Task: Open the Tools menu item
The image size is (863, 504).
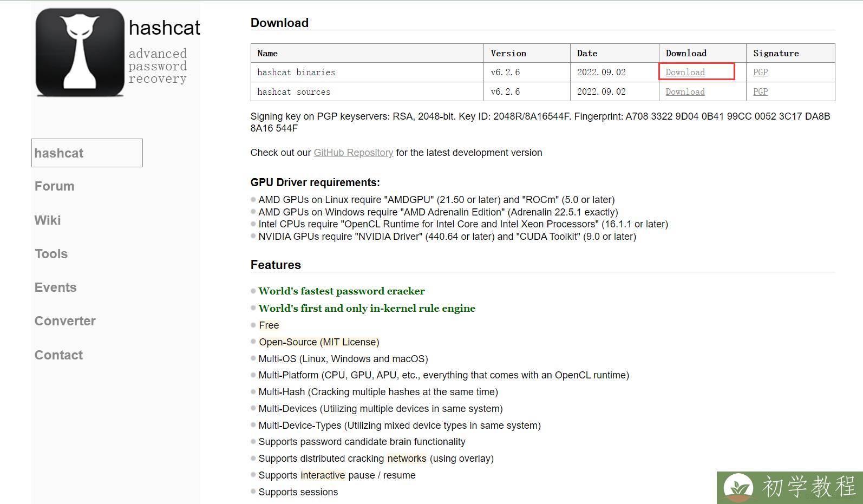Action: 51,254
